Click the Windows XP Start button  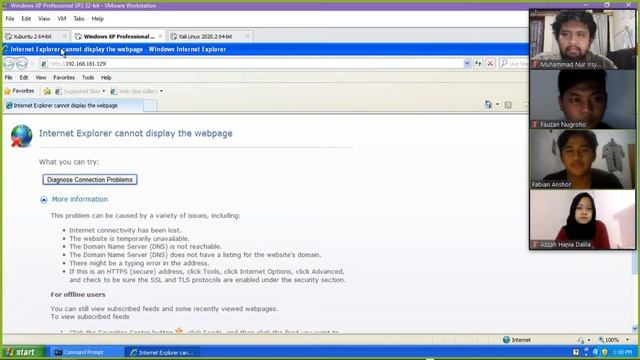coord(23,352)
